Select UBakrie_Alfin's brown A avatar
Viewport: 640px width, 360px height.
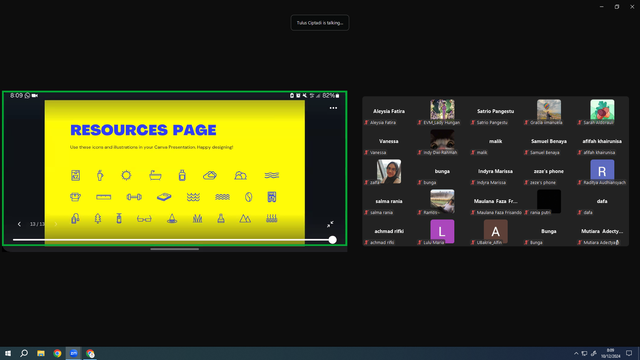[496, 231]
